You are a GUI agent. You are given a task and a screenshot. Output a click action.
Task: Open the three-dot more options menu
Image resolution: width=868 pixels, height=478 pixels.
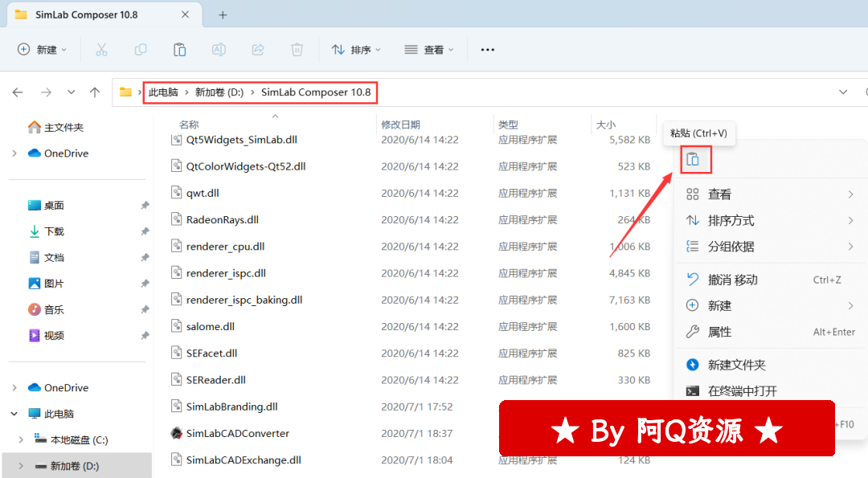point(487,50)
